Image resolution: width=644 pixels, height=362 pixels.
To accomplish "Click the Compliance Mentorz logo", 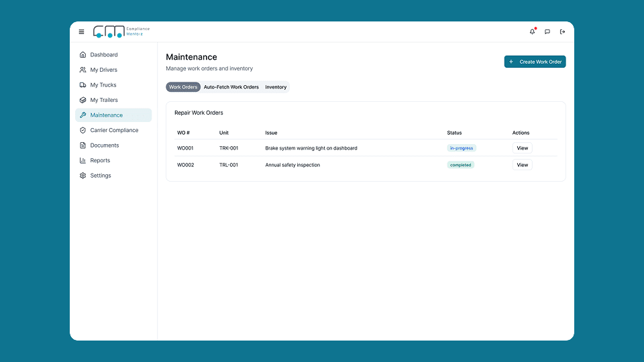I will point(121,32).
